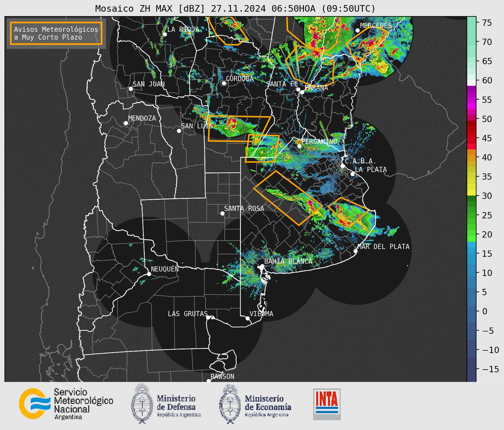The height and width of the screenshot is (430, 504).
Task: Click the 75 dBZ mint segment of the color scale
Action: (x=471, y=23)
